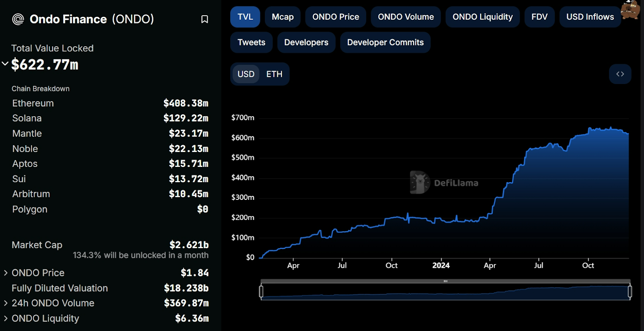
Task: Click the $18.238b FDV value
Action: [x=186, y=288]
